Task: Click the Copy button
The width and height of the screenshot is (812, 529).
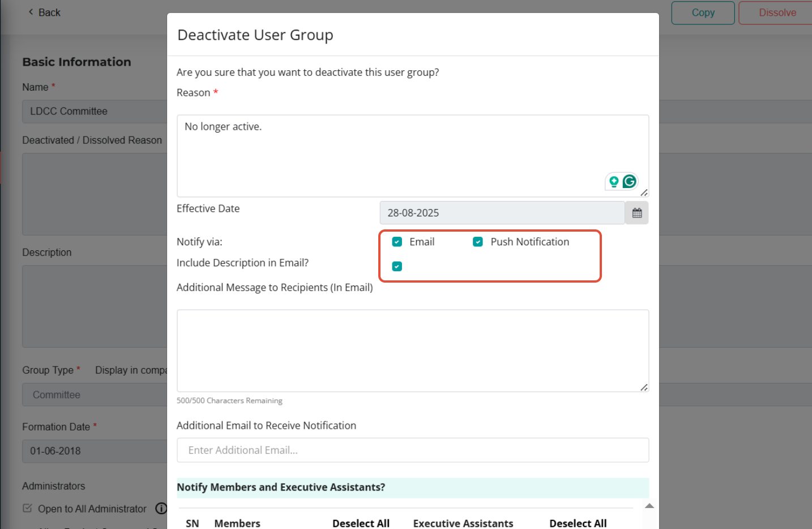Action: click(x=703, y=12)
